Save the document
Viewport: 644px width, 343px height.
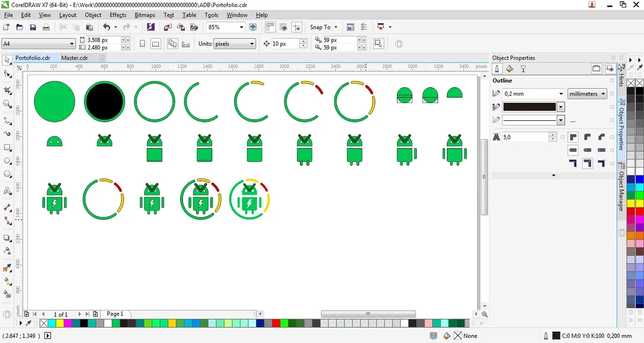(x=33, y=27)
